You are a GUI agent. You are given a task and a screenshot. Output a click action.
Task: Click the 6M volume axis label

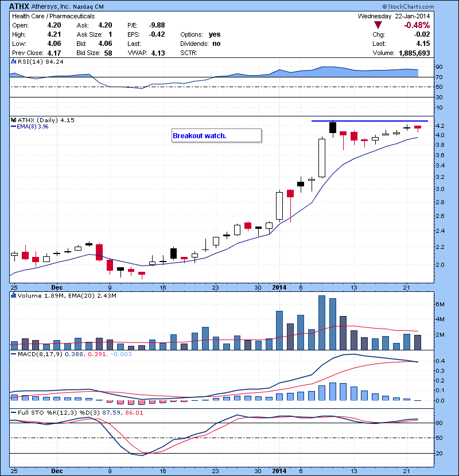coord(440,304)
